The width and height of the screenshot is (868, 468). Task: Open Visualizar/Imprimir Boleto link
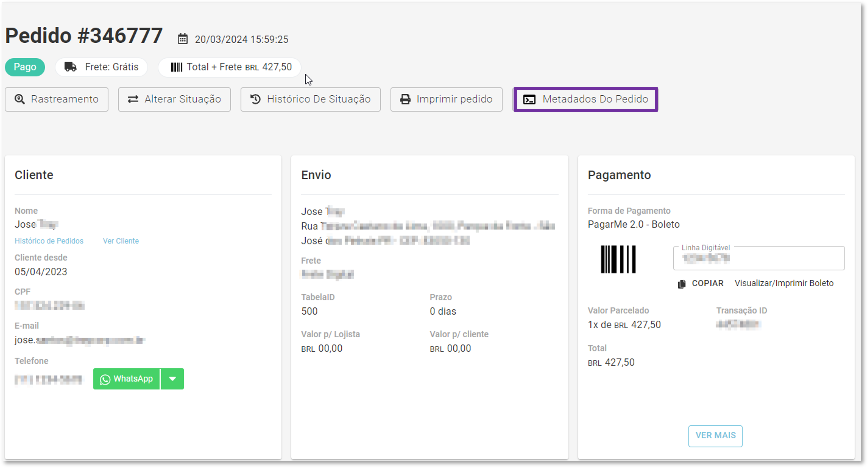coord(784,283)
